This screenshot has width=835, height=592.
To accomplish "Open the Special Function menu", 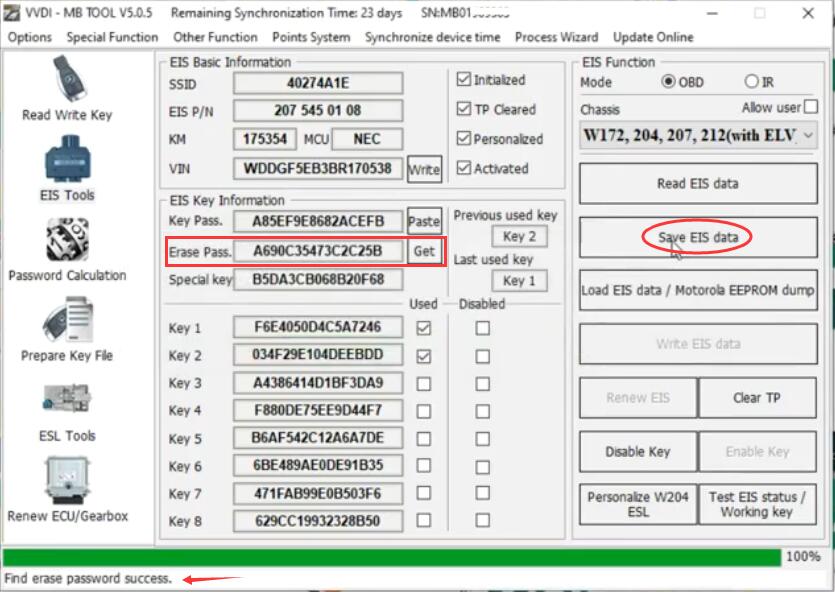I will (112, 37).
